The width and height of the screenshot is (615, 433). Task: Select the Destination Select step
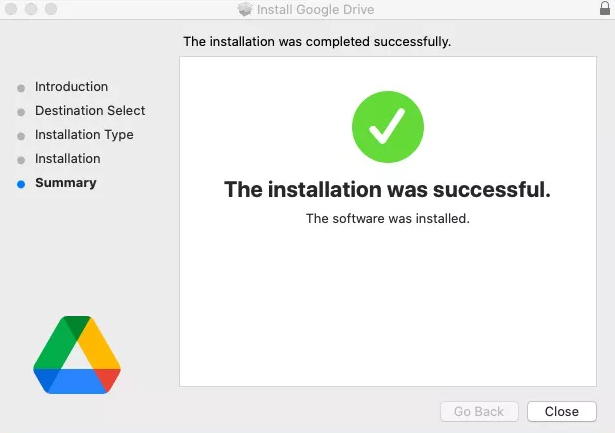pos(90,111)
